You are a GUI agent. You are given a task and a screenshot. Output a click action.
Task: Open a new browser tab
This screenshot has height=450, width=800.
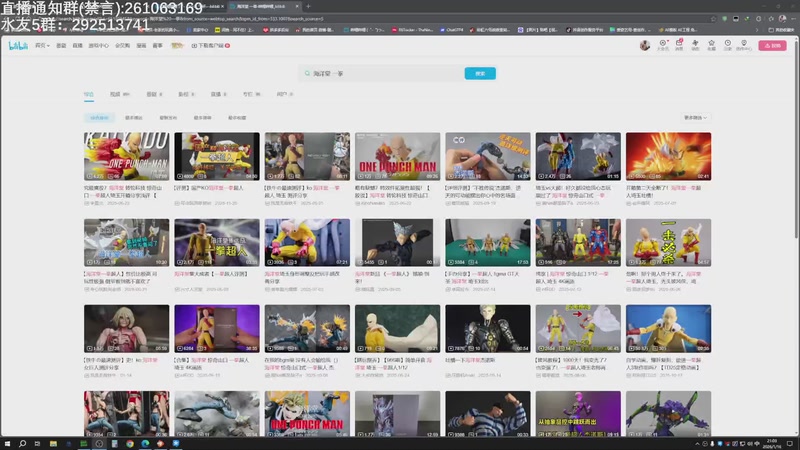point(308,6)
